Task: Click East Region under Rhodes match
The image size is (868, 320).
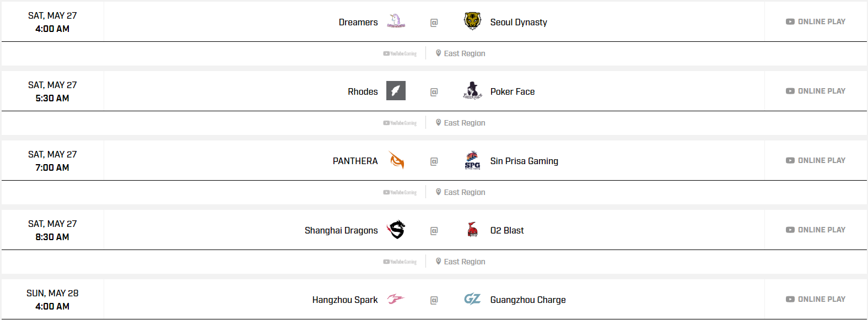Action: 461,123
